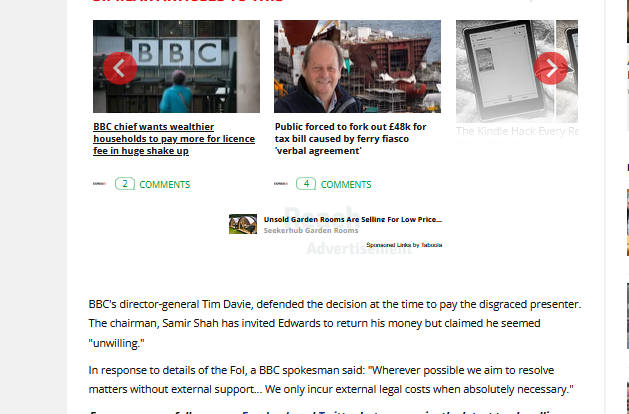Viewport: 629px width, 414px height.
Task: Click COMMENTS label under BBC article
Action: pyautogui.click(x=164, y=185)
